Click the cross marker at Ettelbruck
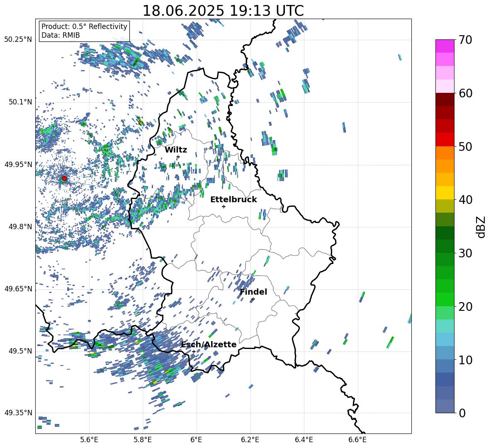491x448 pixels. [x=224, y=206]
